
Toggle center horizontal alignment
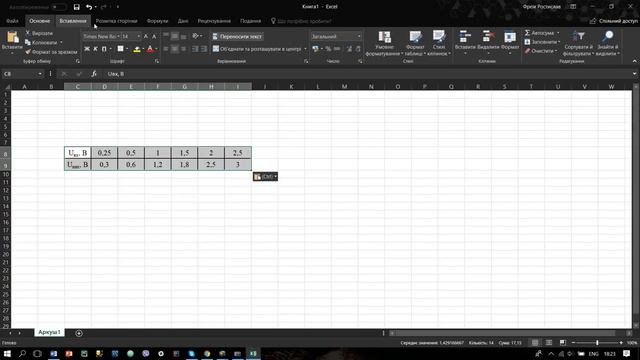click(x=175, y=49)
